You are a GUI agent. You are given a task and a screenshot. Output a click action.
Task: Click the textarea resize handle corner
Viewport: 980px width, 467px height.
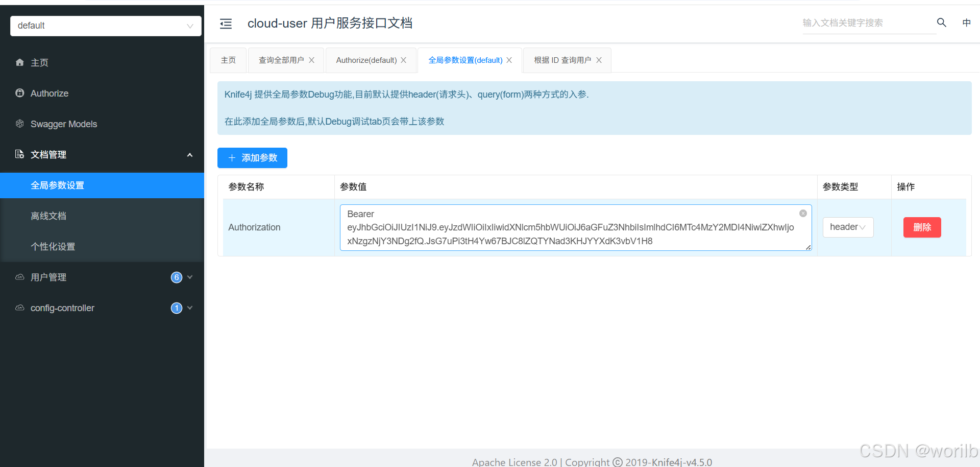click(x=808, y=248)
